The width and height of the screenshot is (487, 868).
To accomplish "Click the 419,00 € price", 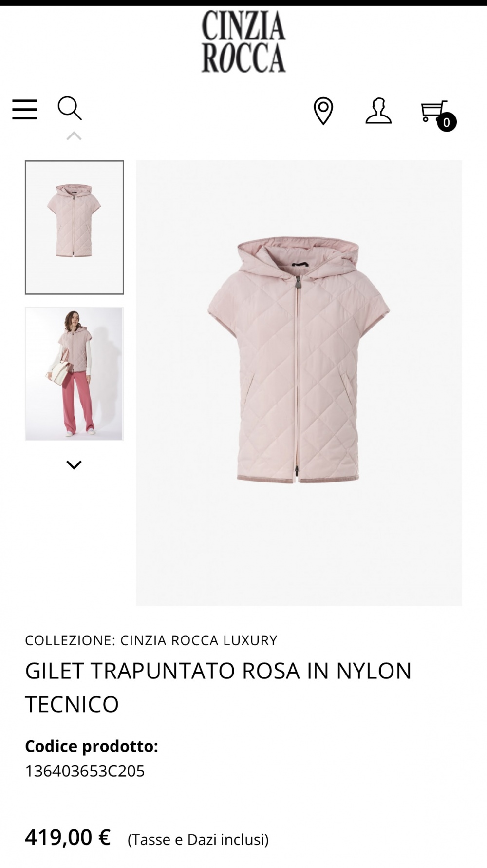I will click(x=68, y=837).
